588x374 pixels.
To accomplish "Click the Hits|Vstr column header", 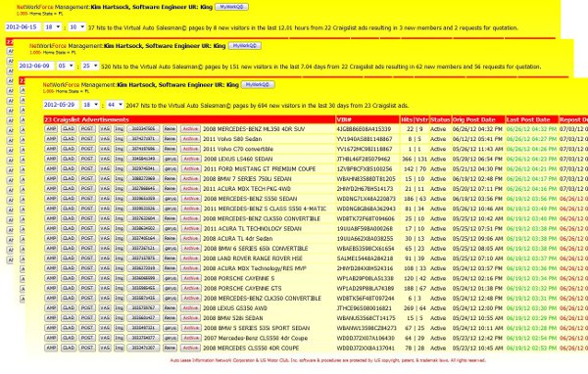I will pos(415,119).
